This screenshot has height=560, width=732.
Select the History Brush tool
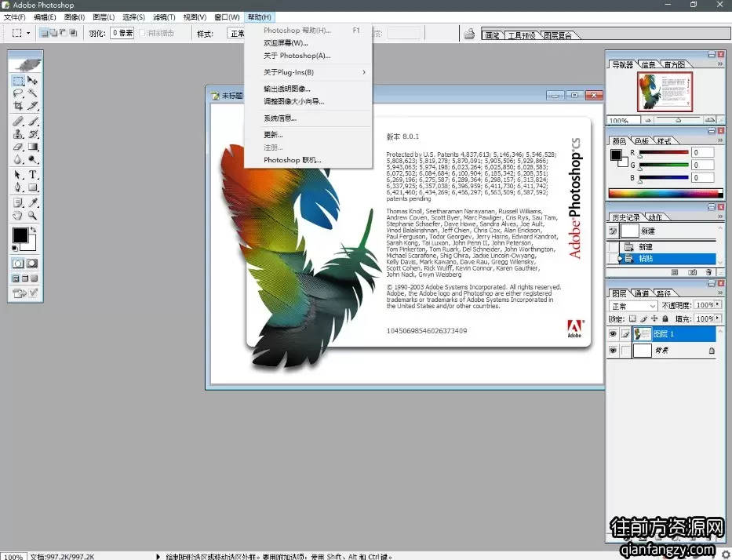[x=32, y=134]
